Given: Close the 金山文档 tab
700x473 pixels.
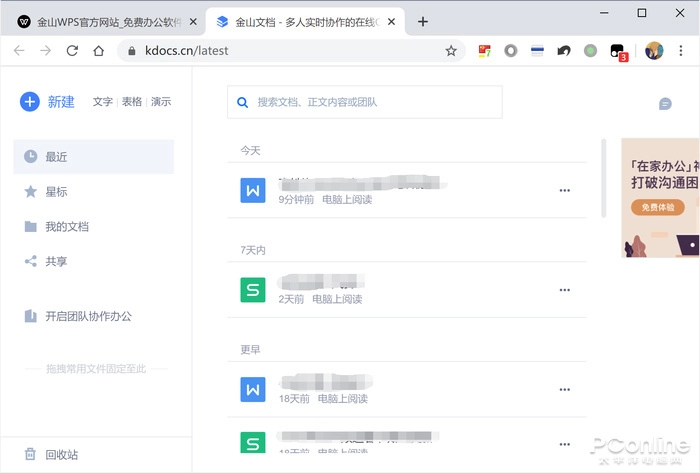Looking at the screenshot, I should [x=392, y=21].
